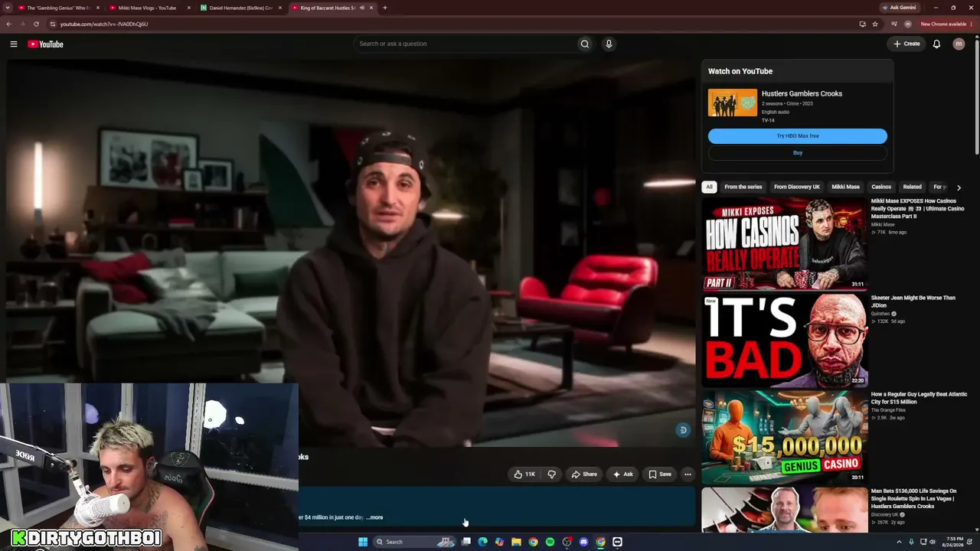Show hidden system tray icons
980x551 pixels.
click(x=899, y=542)
